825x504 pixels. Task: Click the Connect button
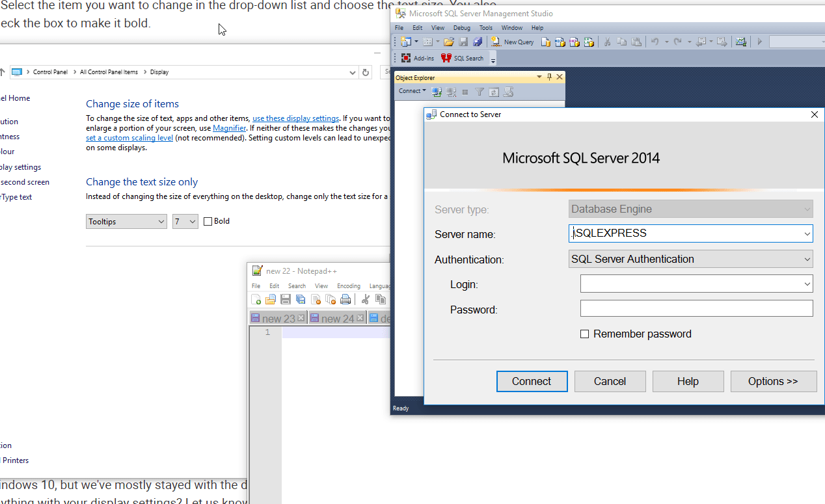(x=532, y=381)
